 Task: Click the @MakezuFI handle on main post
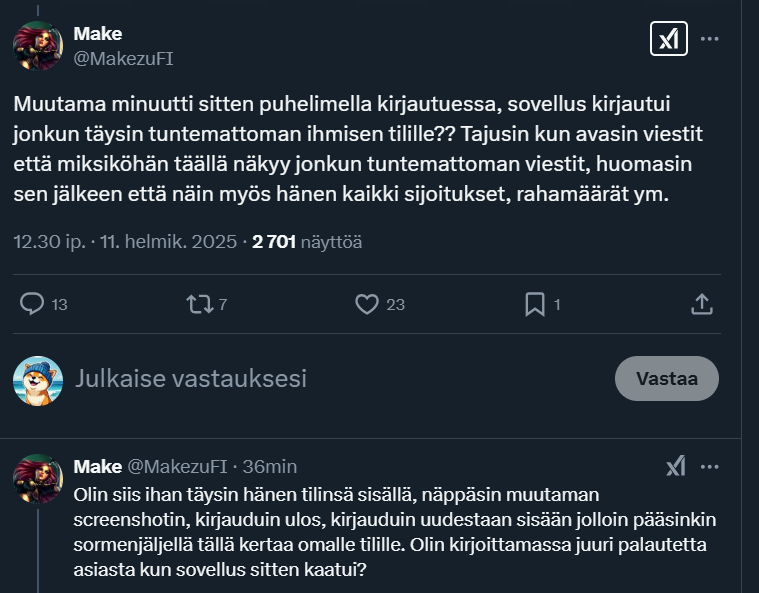click(x=123, y=58)
